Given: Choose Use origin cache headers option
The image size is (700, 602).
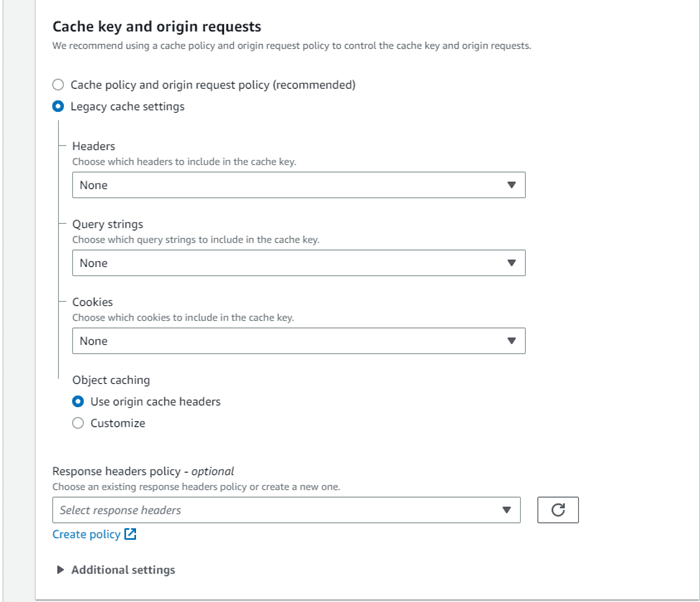Looking at the screenshot, I should (79, 402).
